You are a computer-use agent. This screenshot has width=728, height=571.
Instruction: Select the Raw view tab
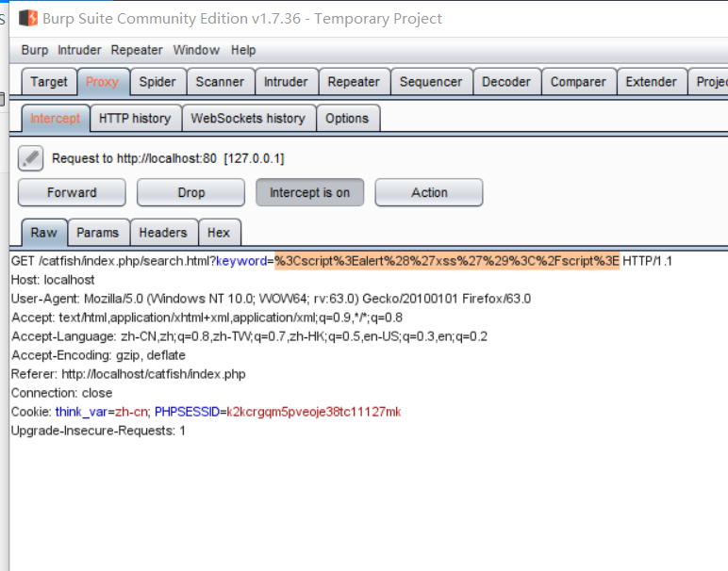[44, 233]
